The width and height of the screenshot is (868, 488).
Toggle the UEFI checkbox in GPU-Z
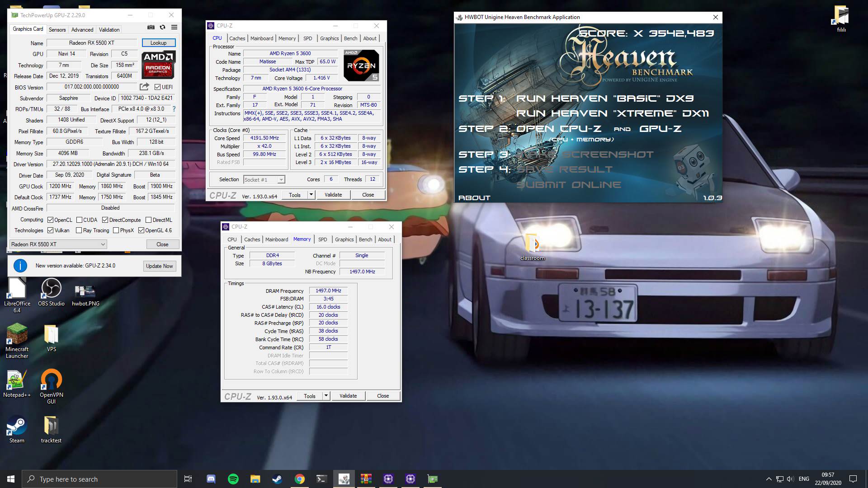coord(157,87)
